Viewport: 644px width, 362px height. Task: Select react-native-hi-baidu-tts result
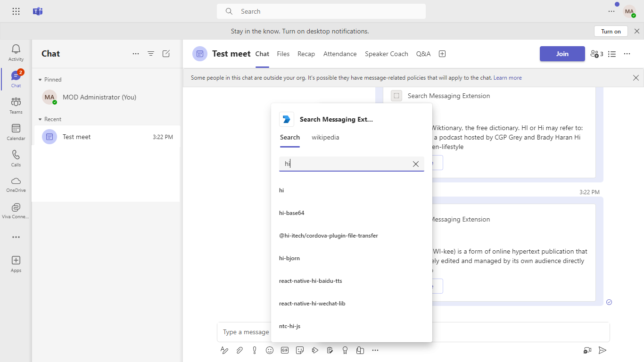tap(352, 281)
